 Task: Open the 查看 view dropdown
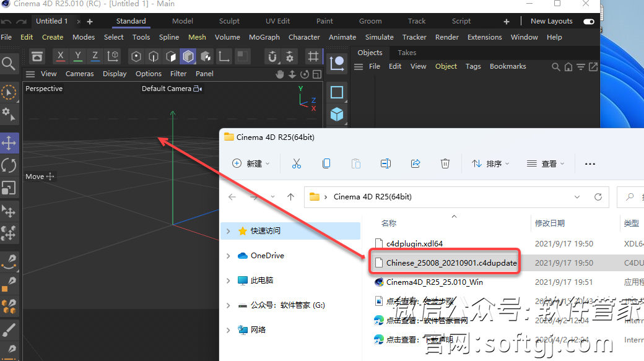[545, 163]
